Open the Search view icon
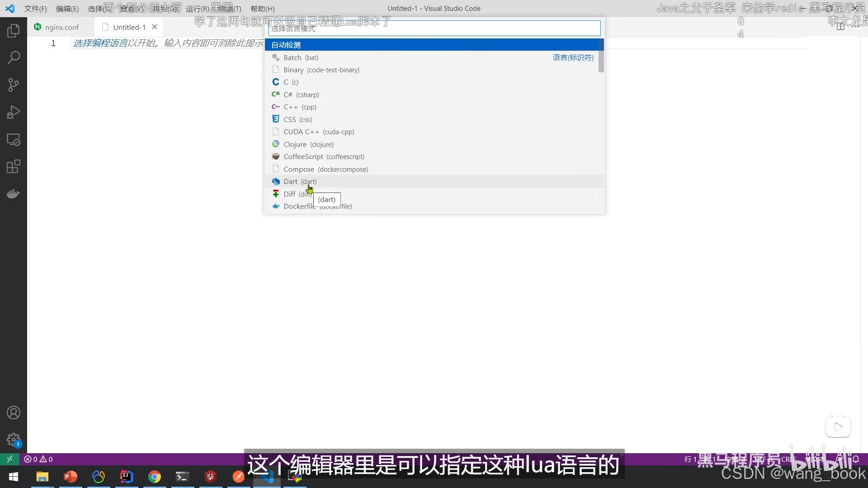 point(14,58)
